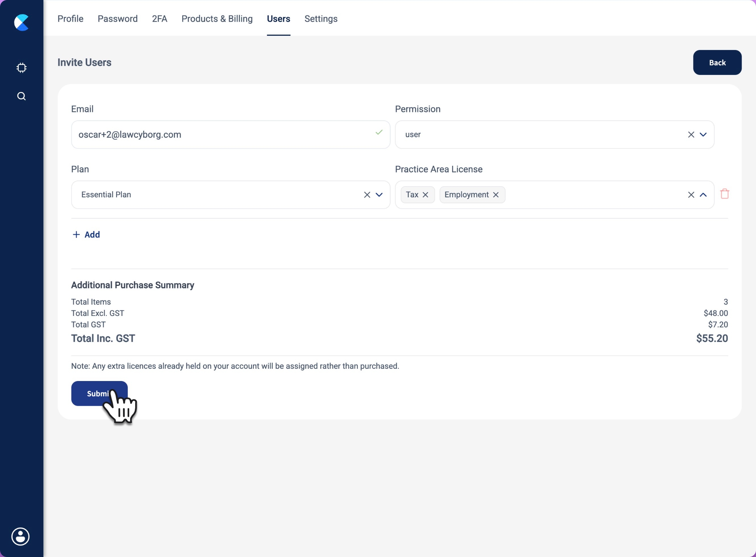
Task: Remove the Employment license tag
Action: pyautogui.click(x=496, y=195)
